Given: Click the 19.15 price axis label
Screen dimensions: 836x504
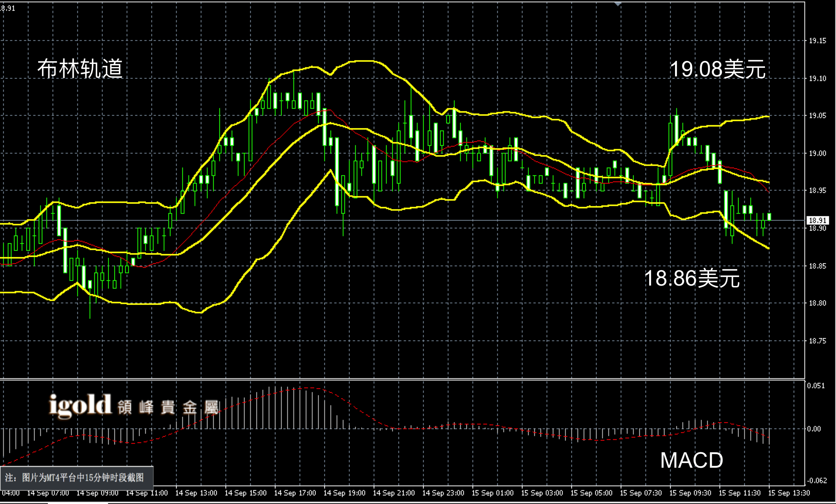Looking at the screenshot, I should coord(817,41).
